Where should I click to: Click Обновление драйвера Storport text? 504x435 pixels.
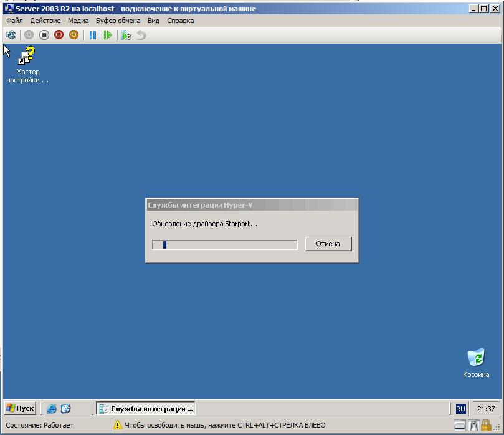(206, 224)
